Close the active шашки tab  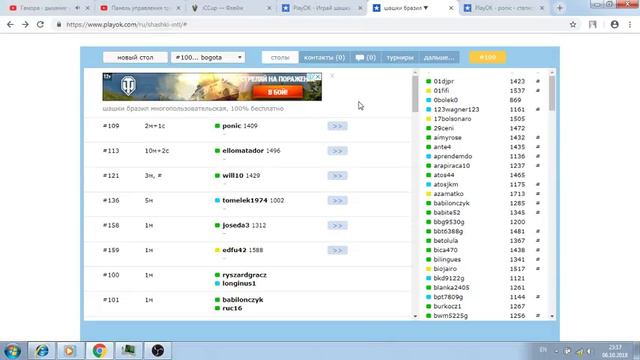pyautogui.click(x=451, y=8)
